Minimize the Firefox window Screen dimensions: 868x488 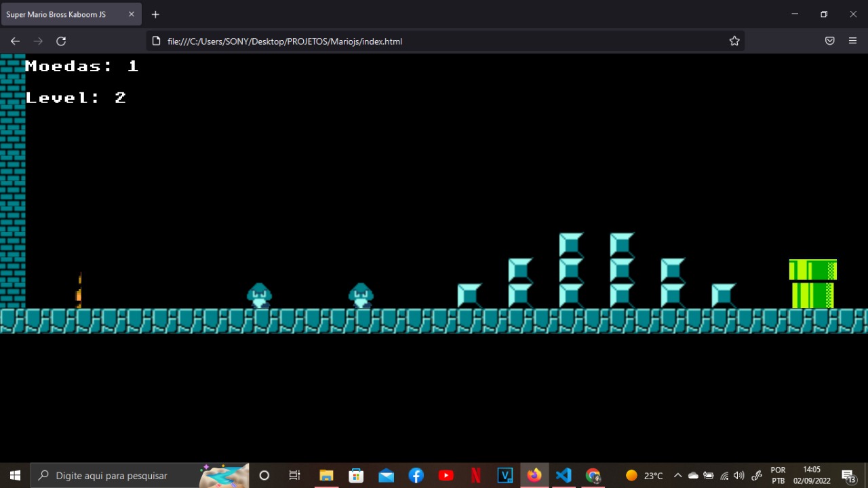pyautogui.click(x=795, y=14)
